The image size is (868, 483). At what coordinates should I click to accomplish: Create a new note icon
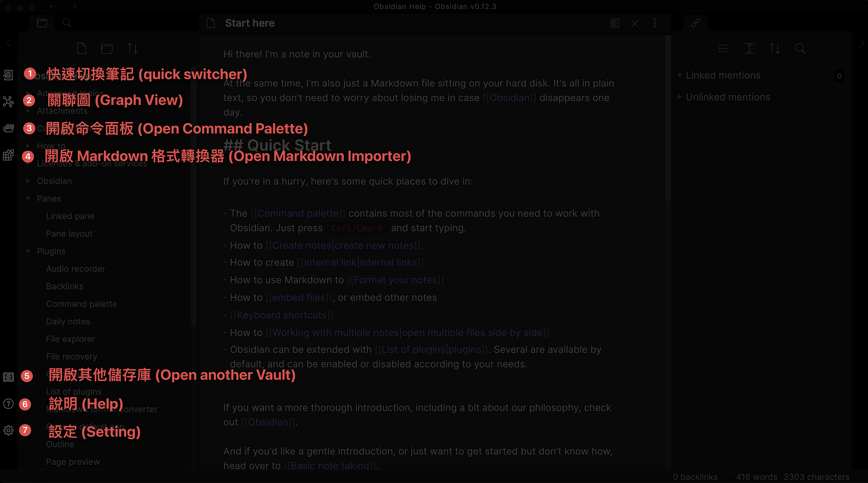(x=82, y=48)
